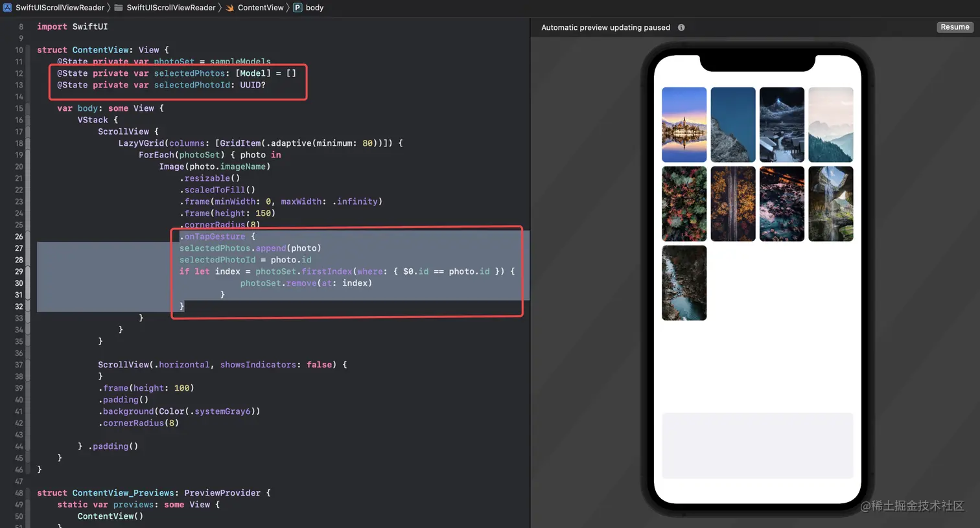Click '.frame(height: 100)' modifier line
Screen dimensions: 980x528
click(146, 388)
